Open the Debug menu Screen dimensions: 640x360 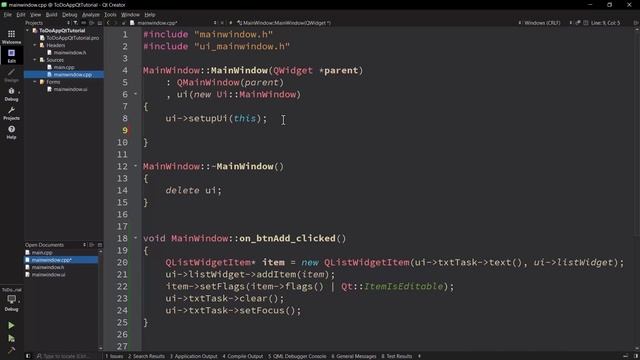click(70, 15)
